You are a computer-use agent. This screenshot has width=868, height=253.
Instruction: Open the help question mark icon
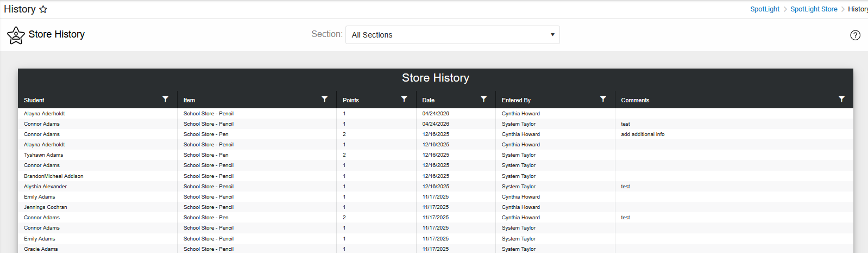(x=855, y=35)
